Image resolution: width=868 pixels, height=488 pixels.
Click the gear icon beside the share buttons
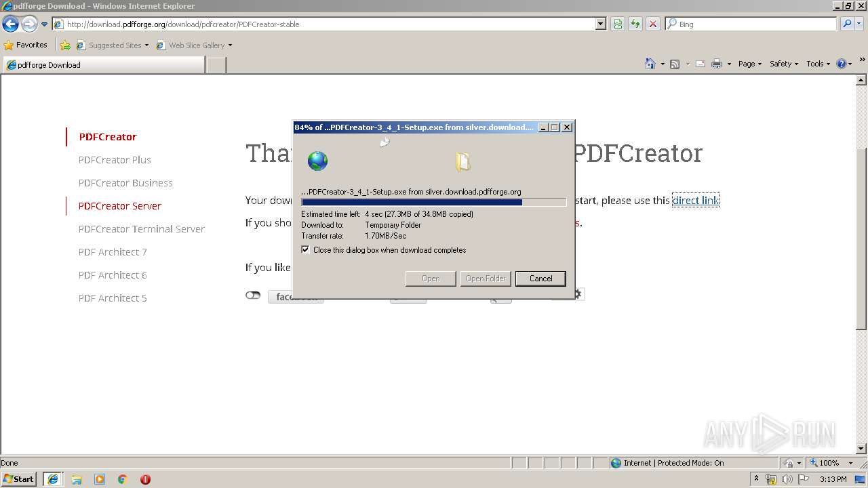578,295
